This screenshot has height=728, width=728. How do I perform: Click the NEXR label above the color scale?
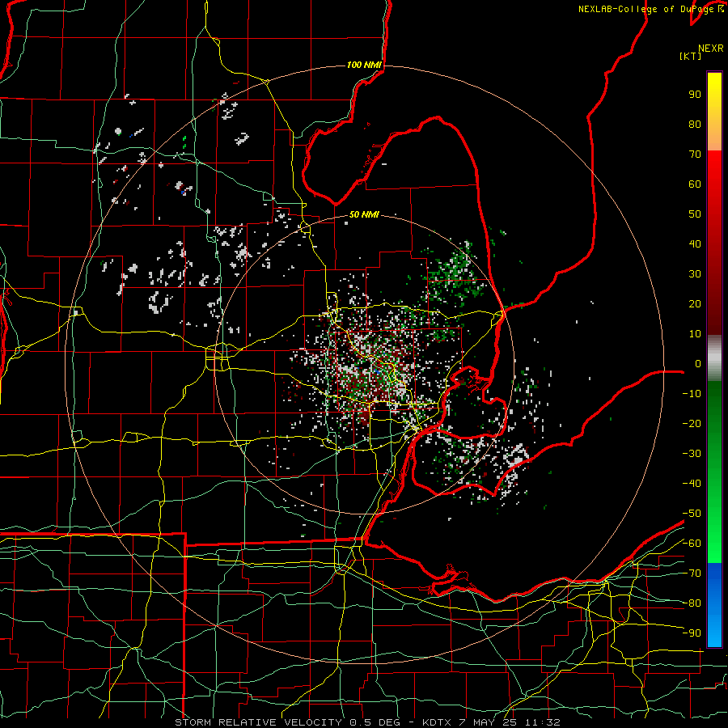(711, 49)
